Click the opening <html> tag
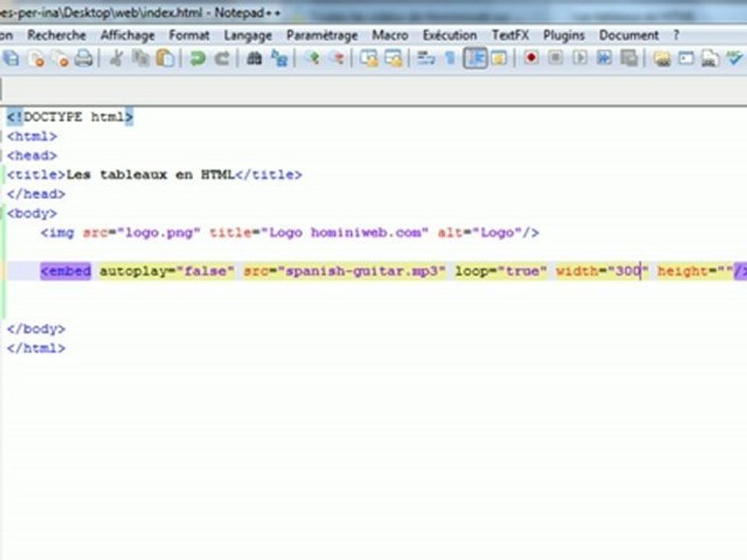 point(32,136)
